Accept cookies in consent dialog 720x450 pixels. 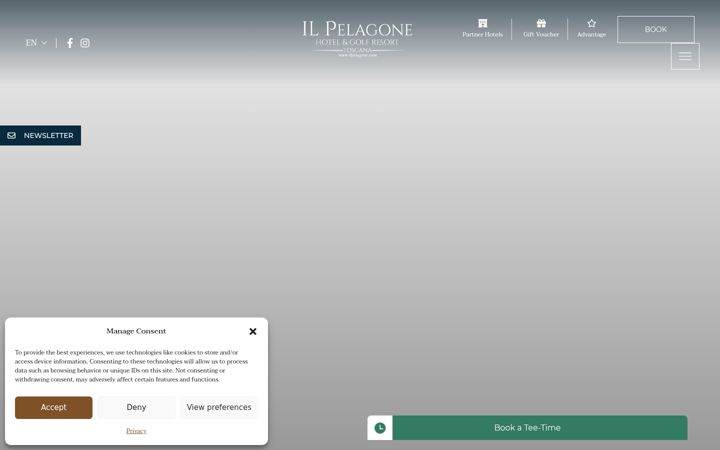[x=53, y=407]
